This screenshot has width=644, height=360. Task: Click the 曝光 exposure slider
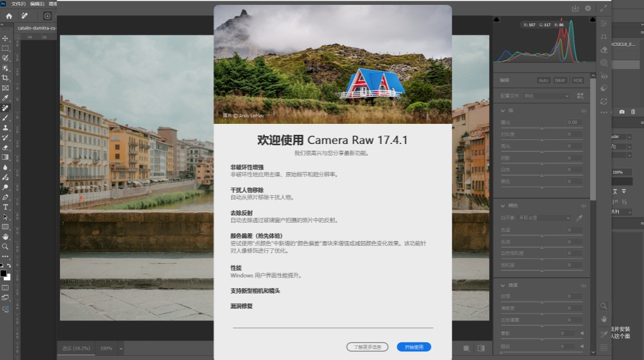(x=542, y=128)
